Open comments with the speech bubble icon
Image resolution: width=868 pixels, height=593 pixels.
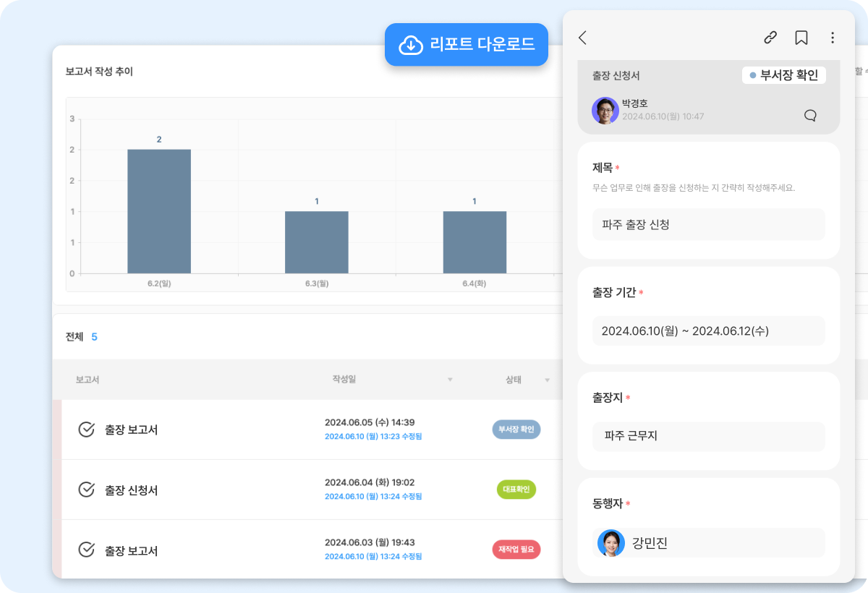(x=810, y=114)
